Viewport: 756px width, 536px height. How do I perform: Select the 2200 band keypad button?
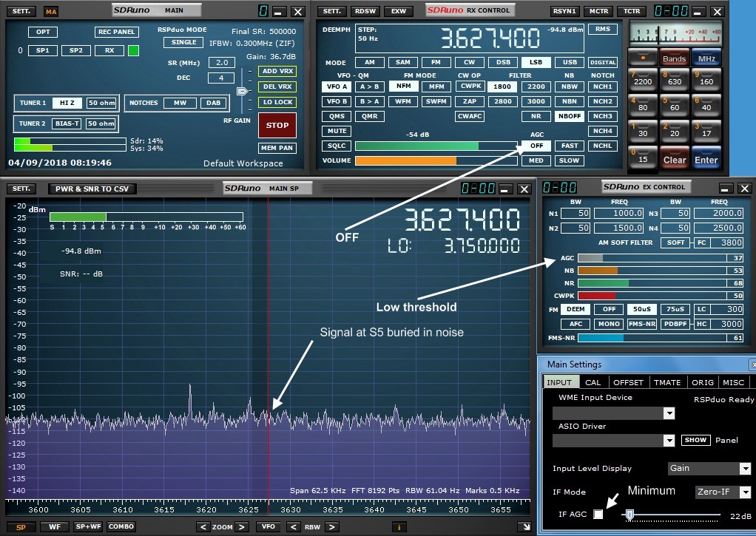[x=643, y=80]
